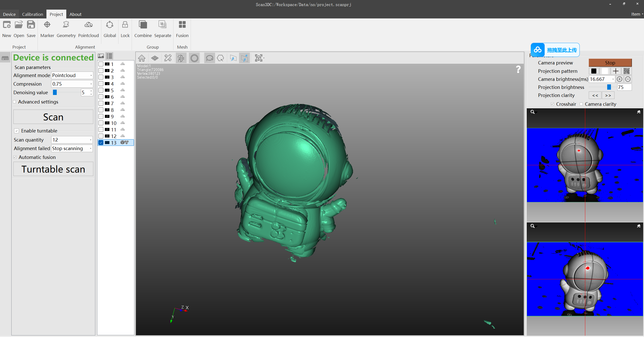Viewport: 644px width, 337px height.
Task: Switch to the Calibration tab
Action: coord(33,14)
